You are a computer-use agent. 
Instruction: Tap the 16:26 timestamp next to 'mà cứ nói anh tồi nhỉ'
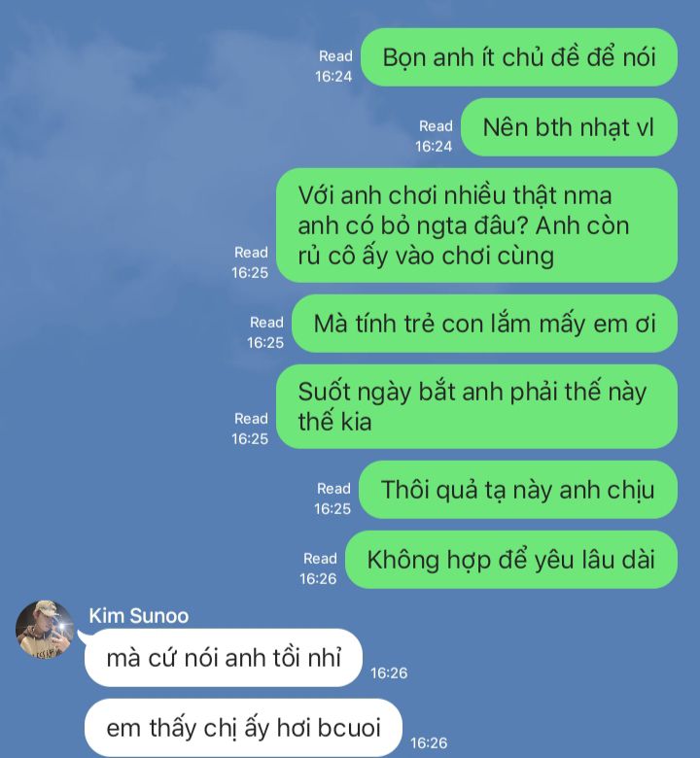(389, 672)
